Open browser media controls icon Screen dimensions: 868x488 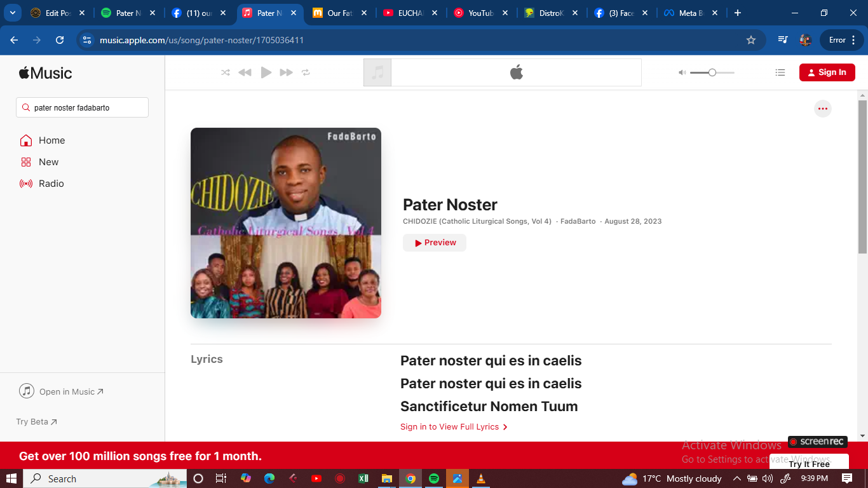[x=783, y=40]
